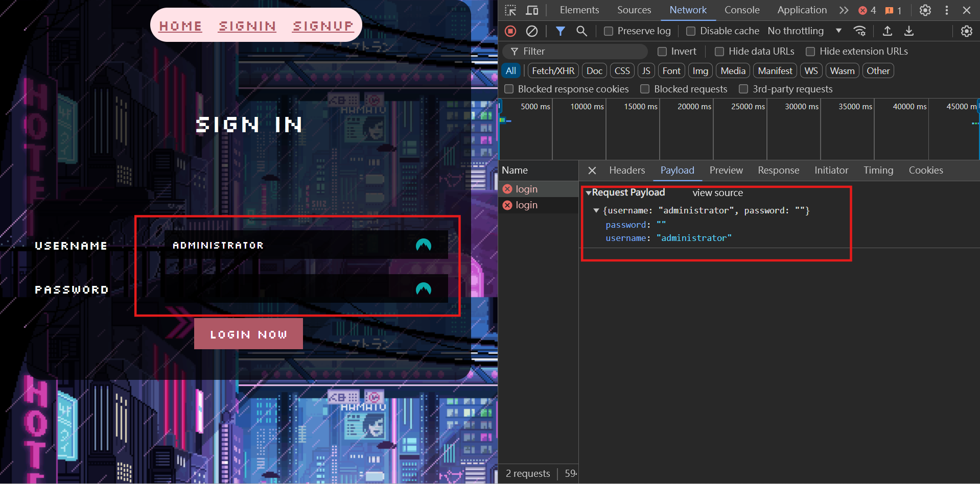
Task: Filter requests by Media type
Action: pos(733,71)
